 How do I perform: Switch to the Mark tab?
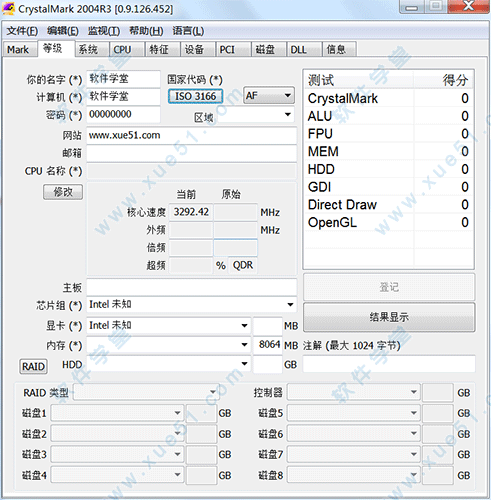click(19, 50)
